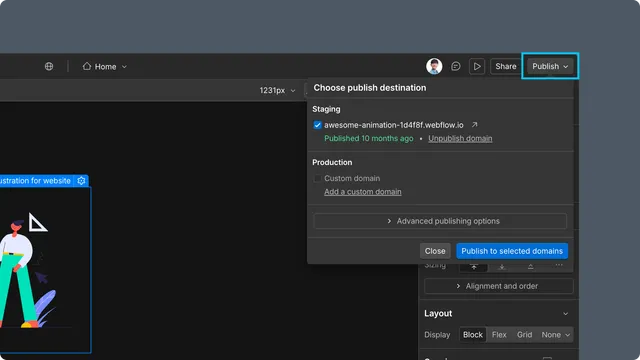Click the 'awesome-animation-1d4f8f.webflow.io' domain text
This screenshot has height=360, width=640.
coord(393,125)
